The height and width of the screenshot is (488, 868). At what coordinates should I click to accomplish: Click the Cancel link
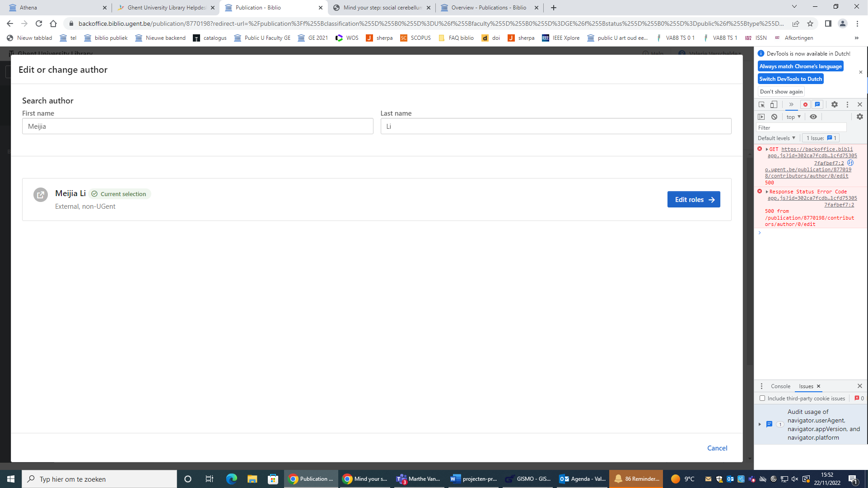point(717,448)
